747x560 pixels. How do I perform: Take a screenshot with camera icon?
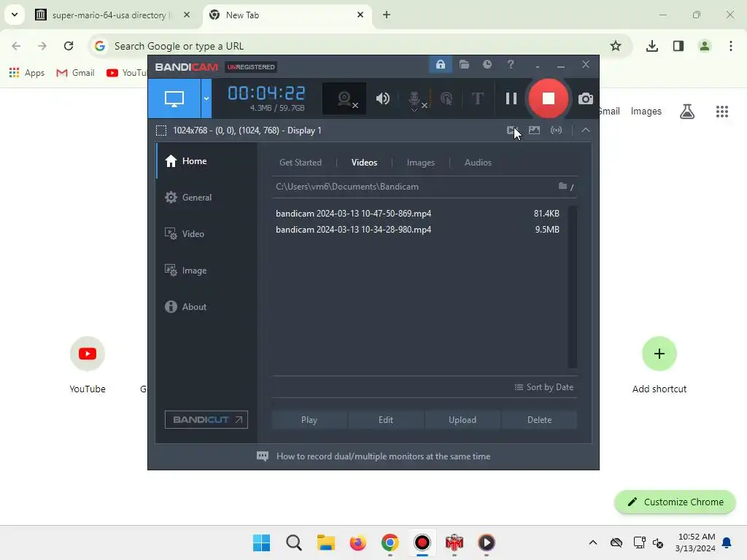(586, 98)
